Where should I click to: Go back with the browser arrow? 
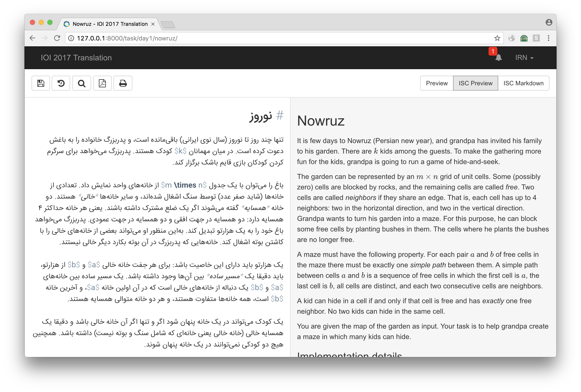pos(32,38)
